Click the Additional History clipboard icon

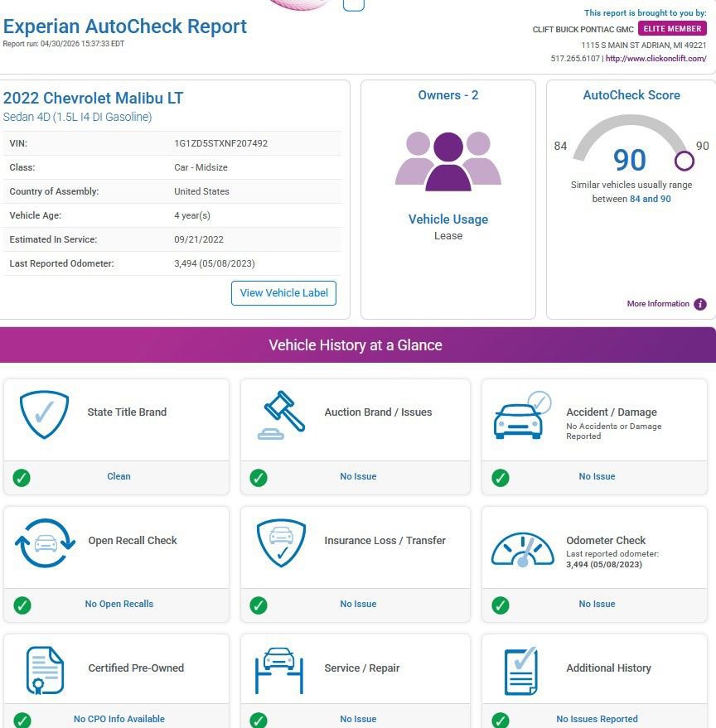pos(521,671)
